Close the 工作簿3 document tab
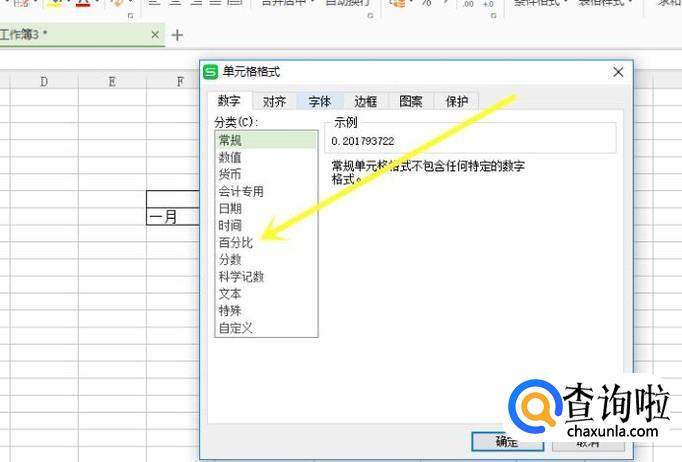The image size is (682, 462). coord(155,35)
